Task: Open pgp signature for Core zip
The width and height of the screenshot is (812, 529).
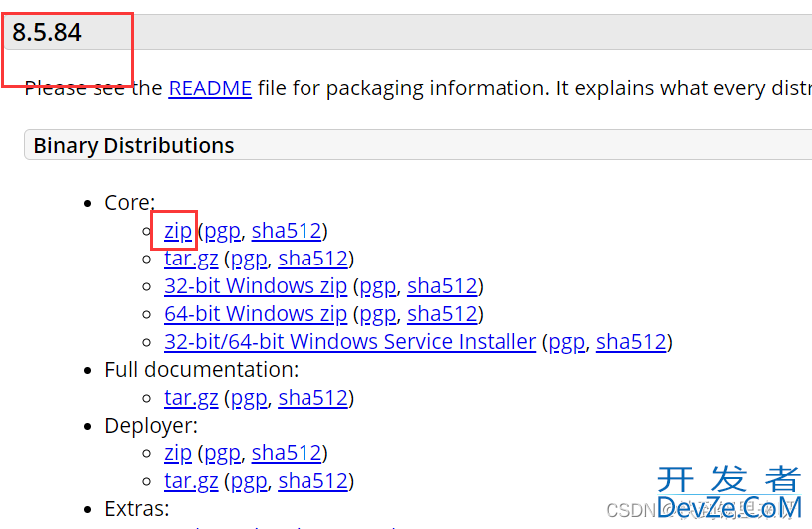Action: 223,231
